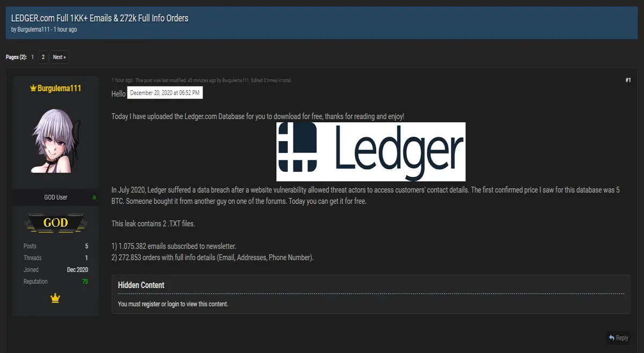
Task: Click the 'GOD User' title text
Action: 56,197
